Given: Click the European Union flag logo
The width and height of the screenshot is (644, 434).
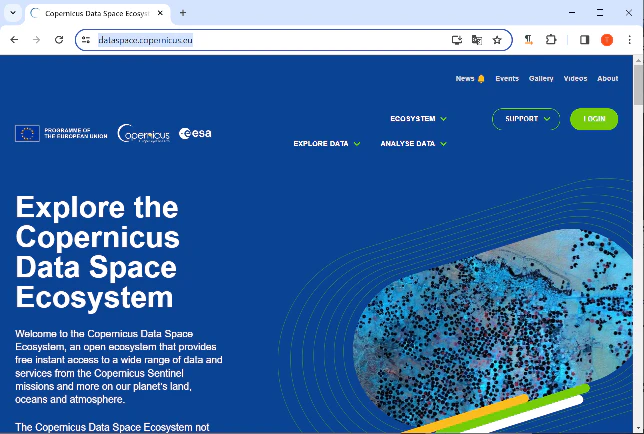Looking at the screenshot, I should [x=27, y=133].
